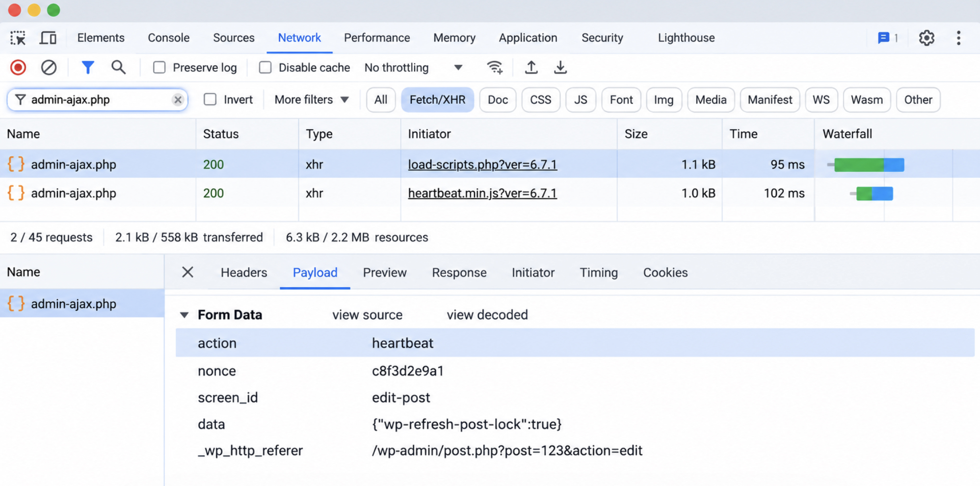Switch to the Elements tab

click(x=101, y=38)
